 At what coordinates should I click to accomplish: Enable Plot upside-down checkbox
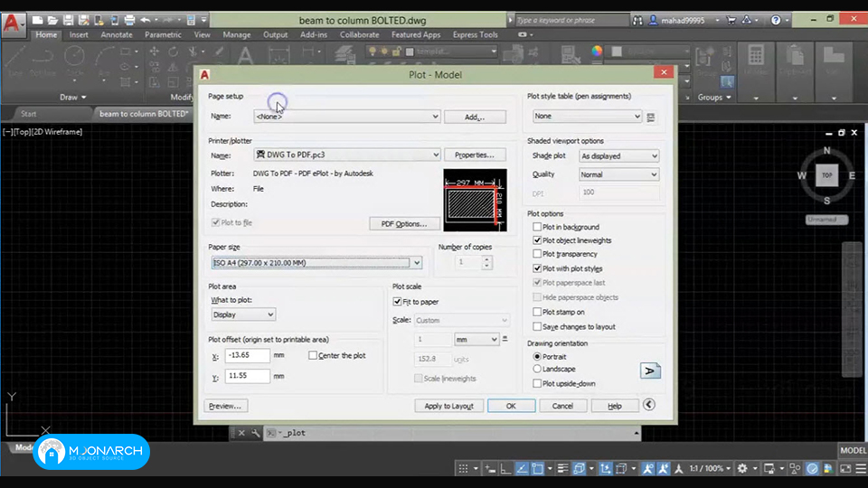click(x=537, y=383)
